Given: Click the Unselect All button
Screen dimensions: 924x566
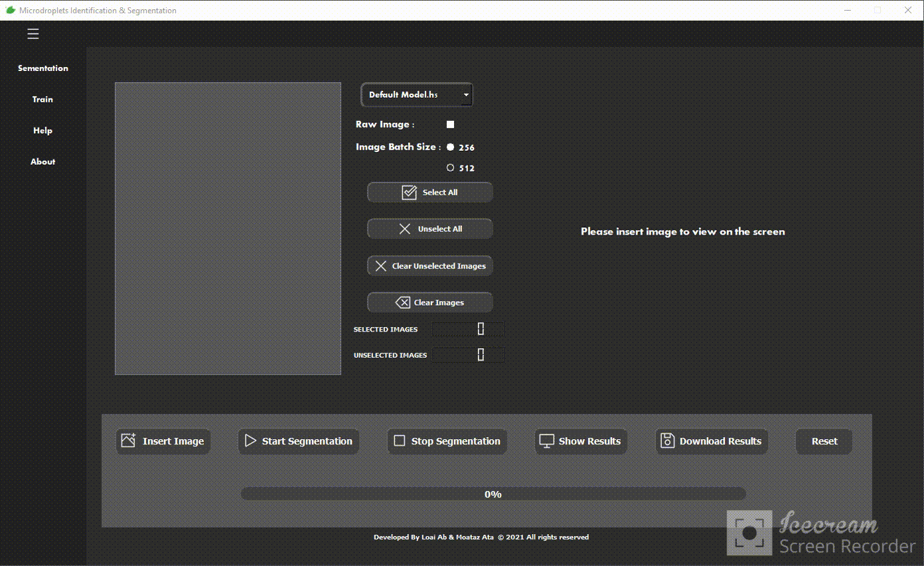Looking at the screenshot, I should point(430,229).
